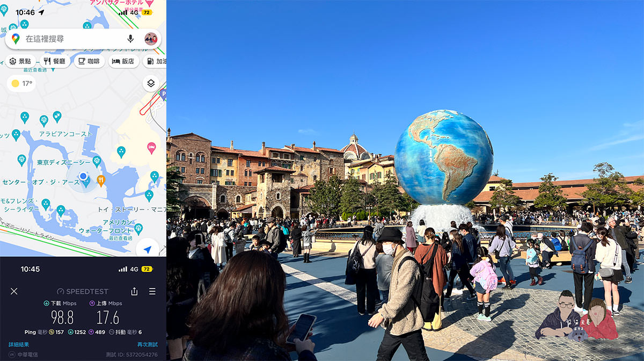The width and height of the screenshot is (644, 361).
Task: Select the 飯店 hotels filter chip
Action: [x=123, y=61]
